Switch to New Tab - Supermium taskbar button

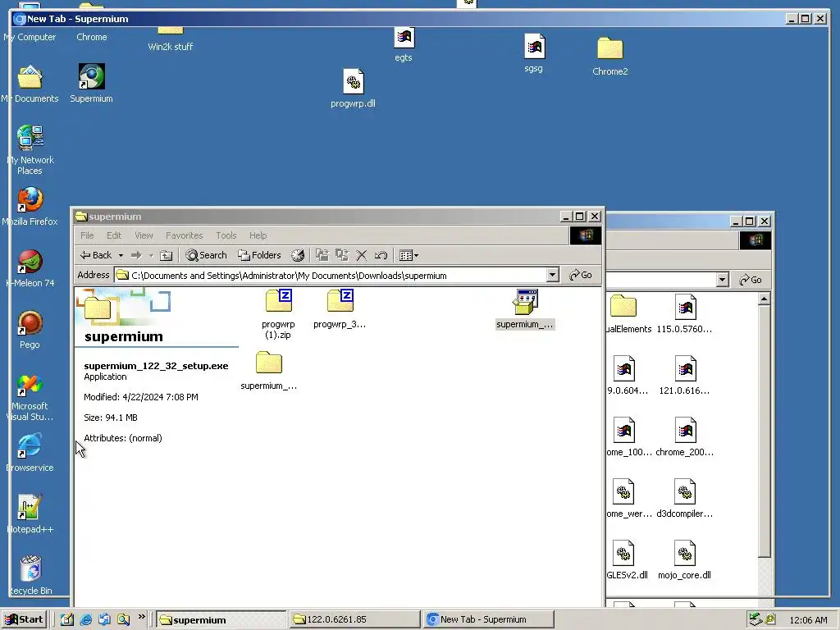[x=487, y=620]
